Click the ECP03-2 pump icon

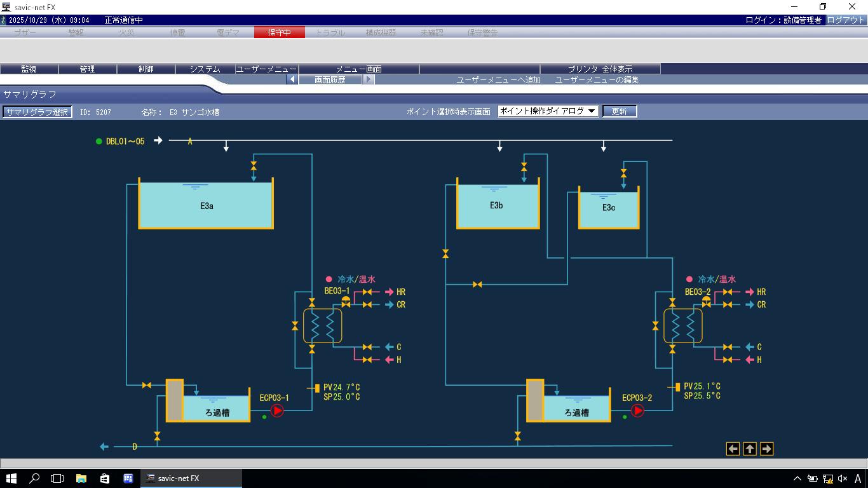(x=637, y=411)
